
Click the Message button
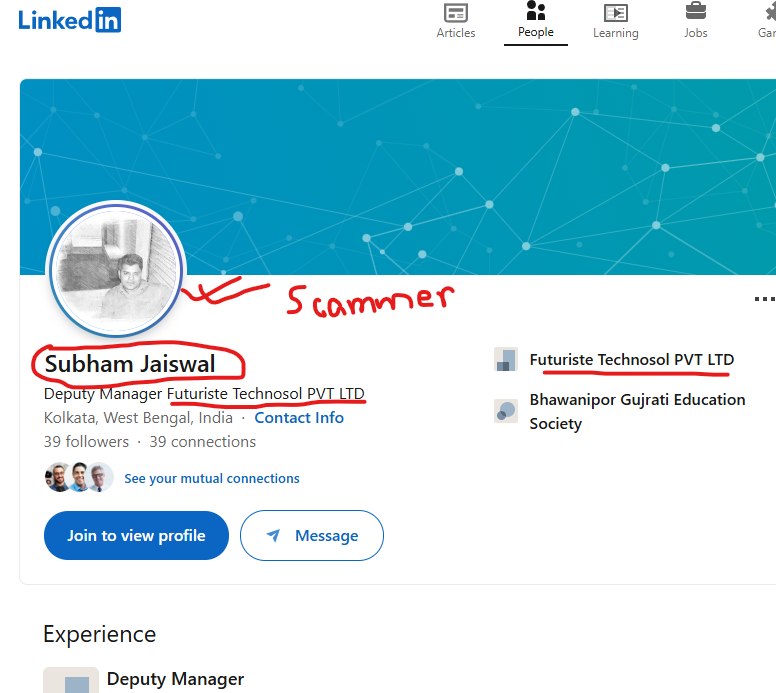pyautogui.click(x=312, y=536)
